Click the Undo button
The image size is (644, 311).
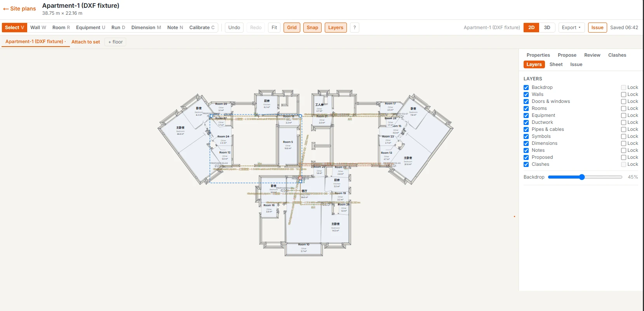234,28
